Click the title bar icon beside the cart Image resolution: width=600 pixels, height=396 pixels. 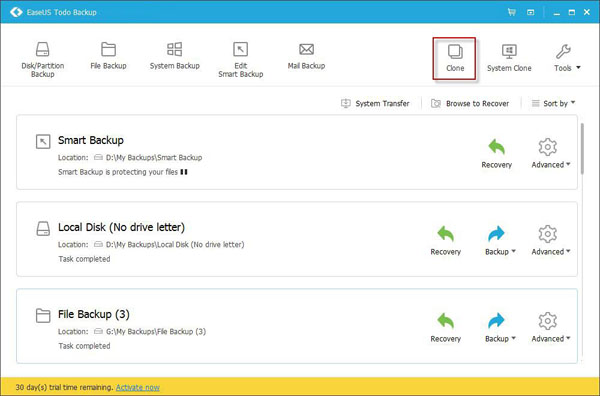[x=530, y=12]
